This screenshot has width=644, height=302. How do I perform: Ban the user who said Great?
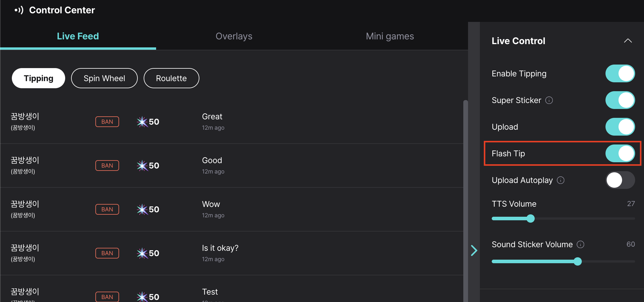tap(107, 122)
